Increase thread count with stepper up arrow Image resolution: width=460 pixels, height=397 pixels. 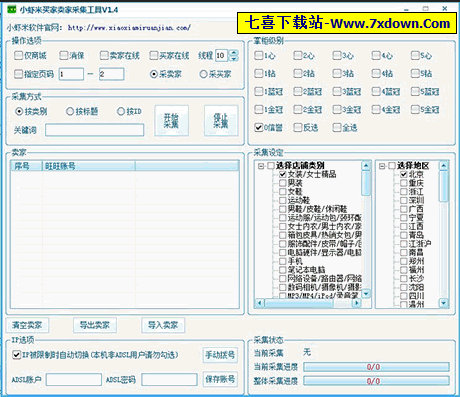pos(234,53)
